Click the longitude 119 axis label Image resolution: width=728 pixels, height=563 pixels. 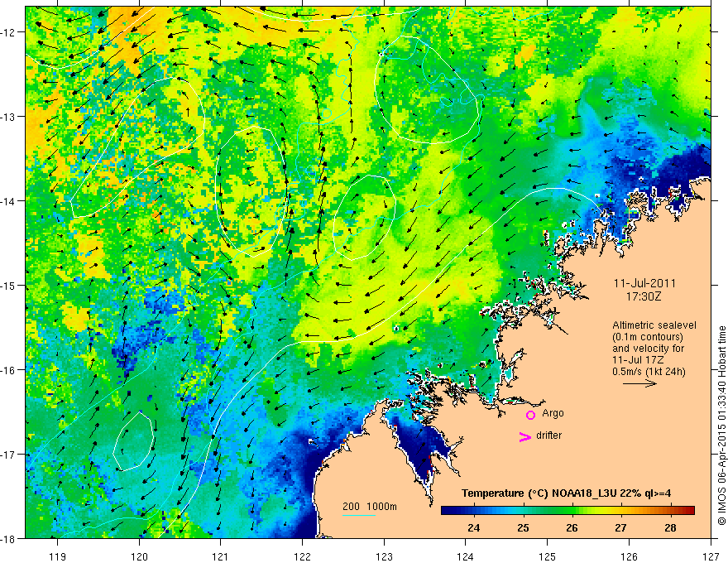pyautogui.click(x=58, y=556)
